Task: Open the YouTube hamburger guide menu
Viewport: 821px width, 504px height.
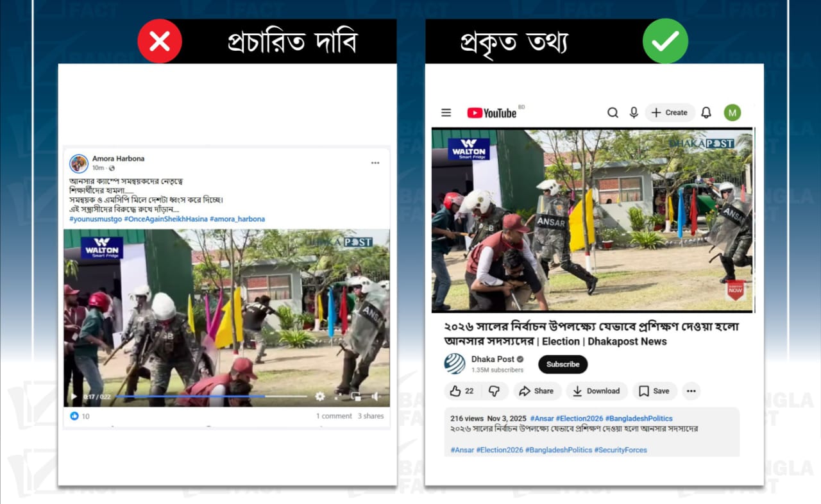Action: point(446,113)
